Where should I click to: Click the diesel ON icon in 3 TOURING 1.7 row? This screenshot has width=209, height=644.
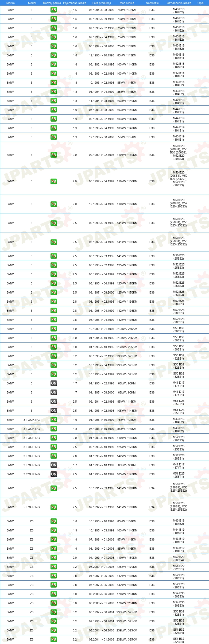tap(53, 465)
